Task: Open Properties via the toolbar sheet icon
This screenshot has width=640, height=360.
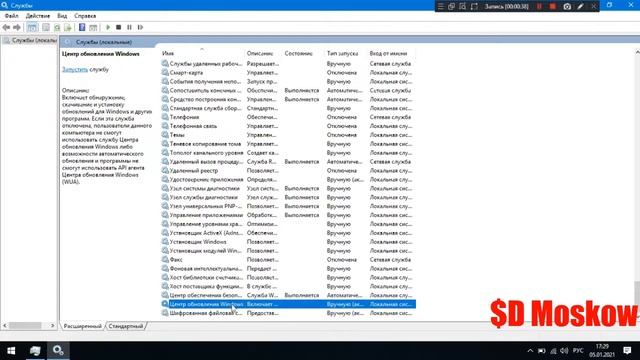Action: (46, 27)
